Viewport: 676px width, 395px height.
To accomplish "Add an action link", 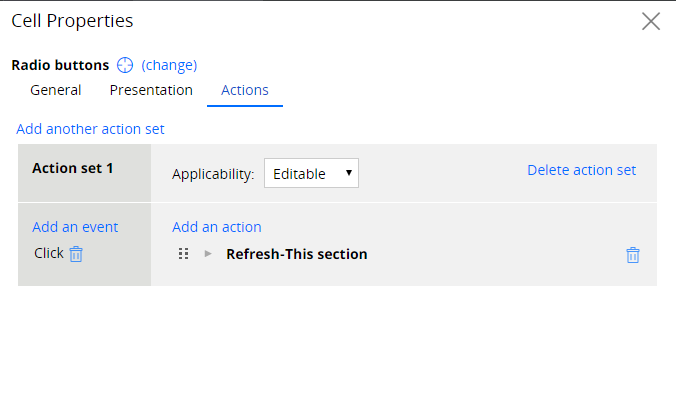I will [x=217, y=227].
